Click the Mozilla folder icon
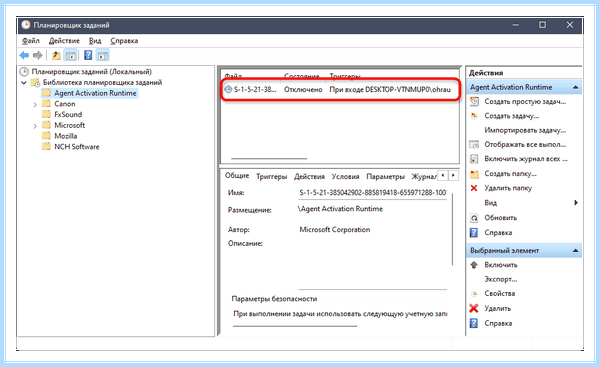 pos(46,135)
